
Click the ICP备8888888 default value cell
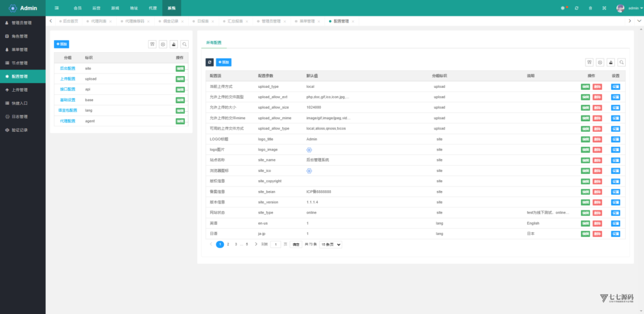coord(319,192)
